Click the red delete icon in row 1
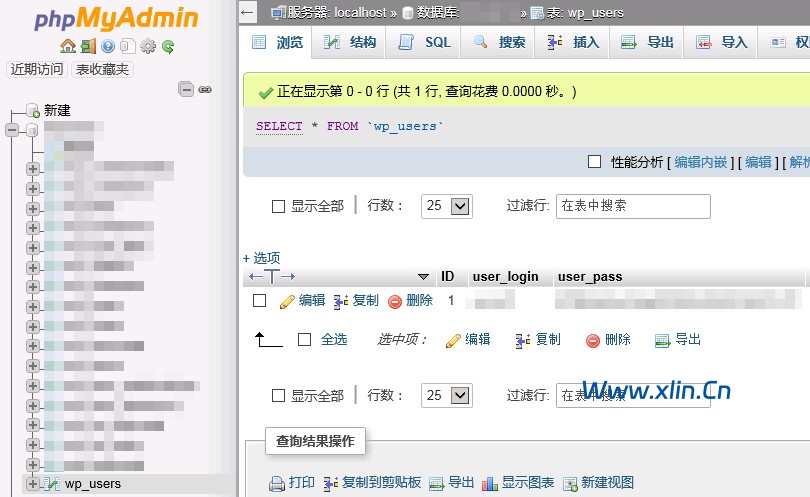810x497 pixels. pos(395,301)
